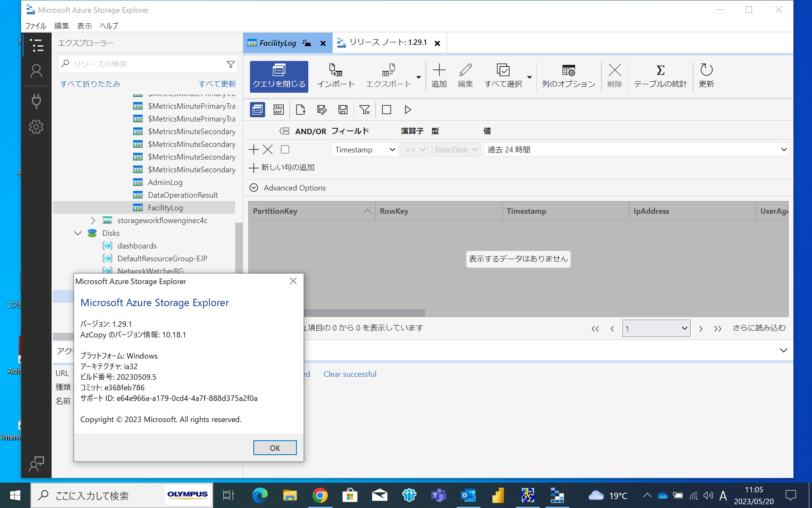Open Settings via the gear icon
Viewport: 812px width, 508px height.
tap(36, 126)
